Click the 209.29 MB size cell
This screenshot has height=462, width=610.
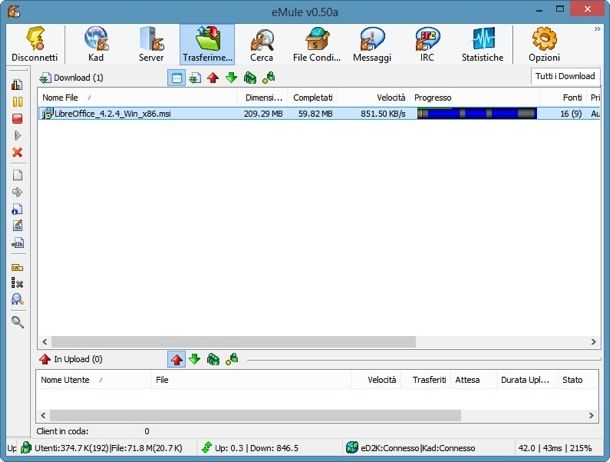pyautogui.click(x=263, y=114)
